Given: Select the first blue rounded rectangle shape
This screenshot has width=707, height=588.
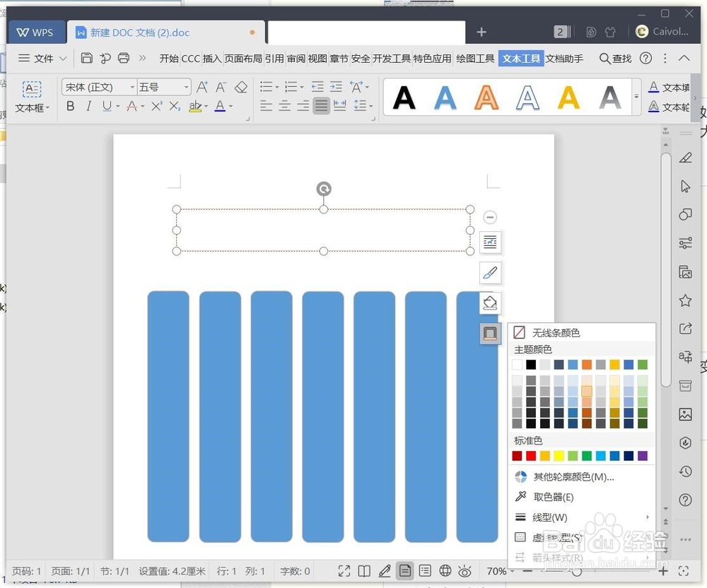Looking at the screenshot, I should tap(168, 416).
